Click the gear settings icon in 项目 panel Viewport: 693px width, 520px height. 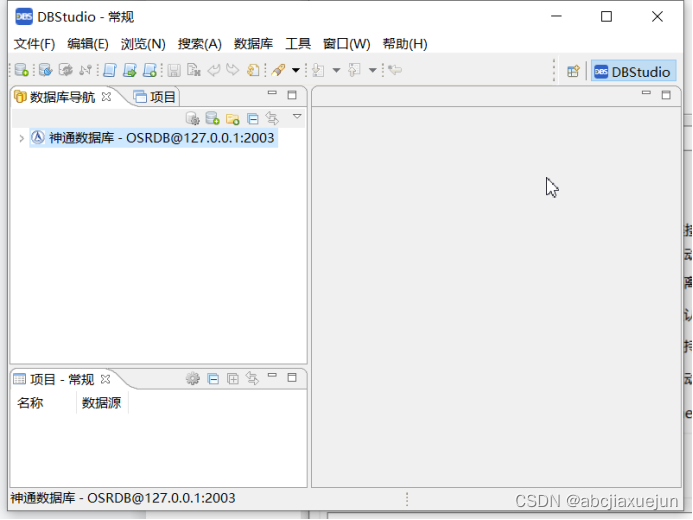(x=192, y=379)
